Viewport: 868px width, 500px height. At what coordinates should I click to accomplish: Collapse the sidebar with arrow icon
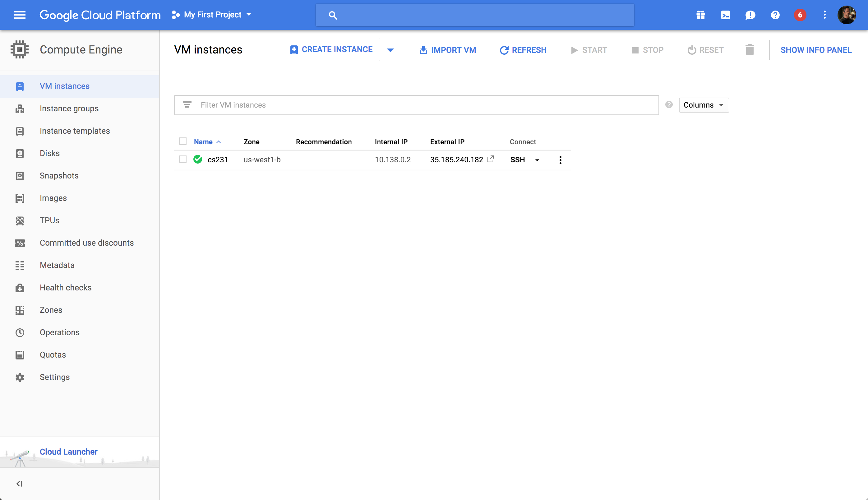coord(20,484)
